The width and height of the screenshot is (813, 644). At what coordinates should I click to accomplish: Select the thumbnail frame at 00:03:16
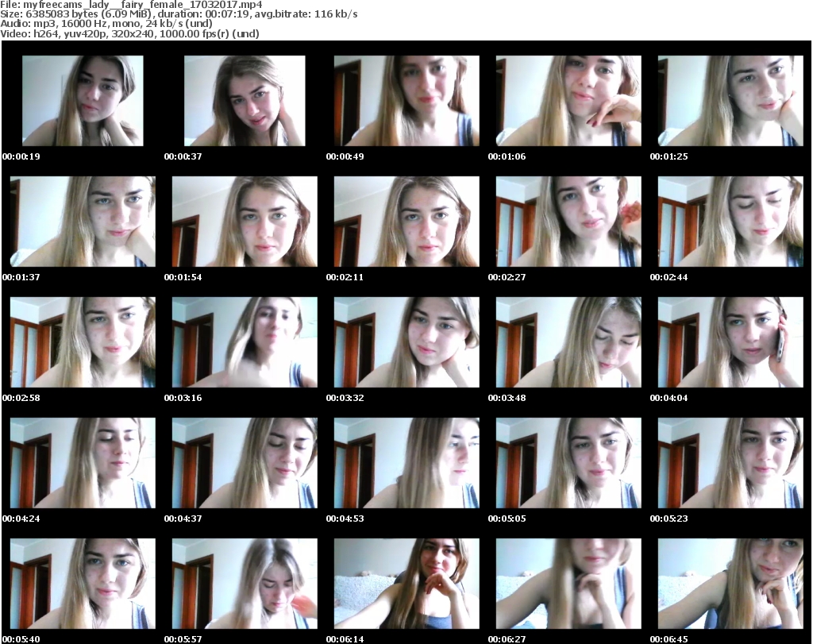245,342
